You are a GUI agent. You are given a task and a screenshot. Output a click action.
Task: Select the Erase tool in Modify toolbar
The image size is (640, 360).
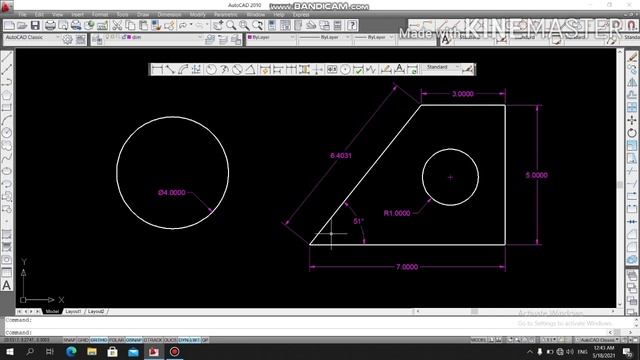632,57
